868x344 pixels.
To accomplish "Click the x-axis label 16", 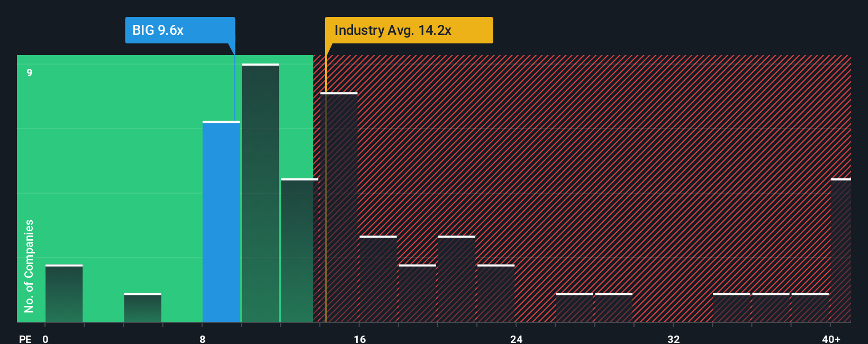I will [x=360, y=339].
